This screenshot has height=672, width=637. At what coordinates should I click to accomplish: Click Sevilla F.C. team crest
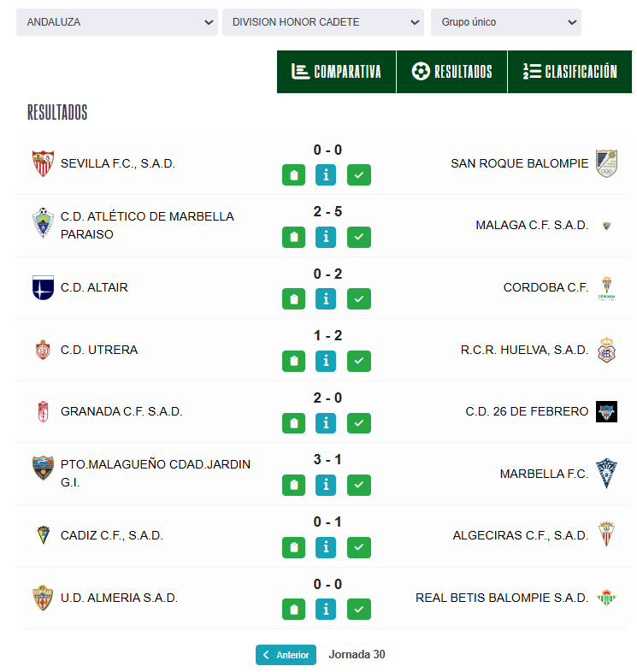pyautogui.click(x=43, y=163)
